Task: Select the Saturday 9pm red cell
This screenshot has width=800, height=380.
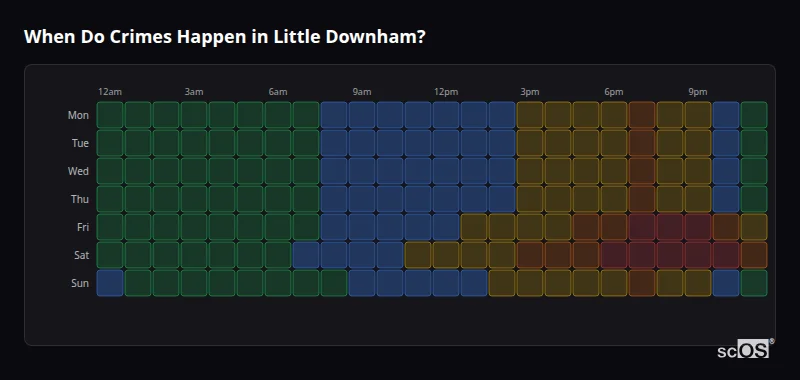Action: pyautogui.click(x=697, y=255)
